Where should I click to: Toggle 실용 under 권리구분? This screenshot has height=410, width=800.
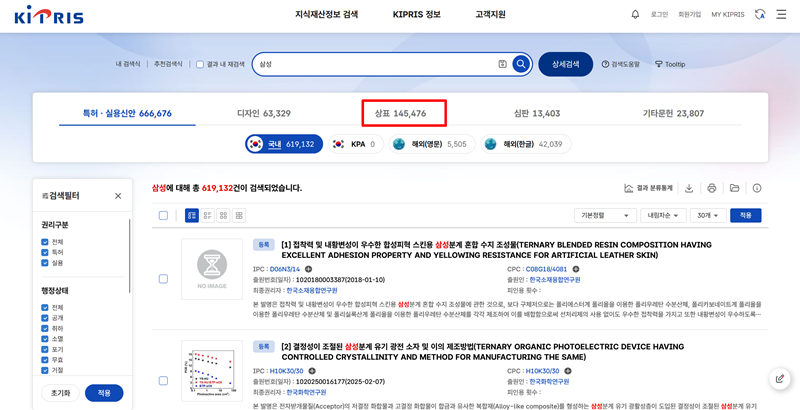coord(45,263)
